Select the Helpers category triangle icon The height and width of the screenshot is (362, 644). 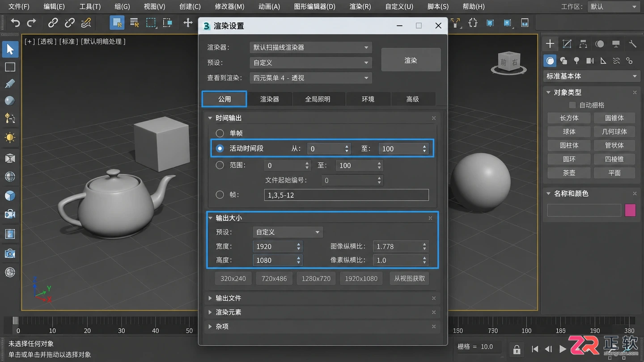click(603, 60)
